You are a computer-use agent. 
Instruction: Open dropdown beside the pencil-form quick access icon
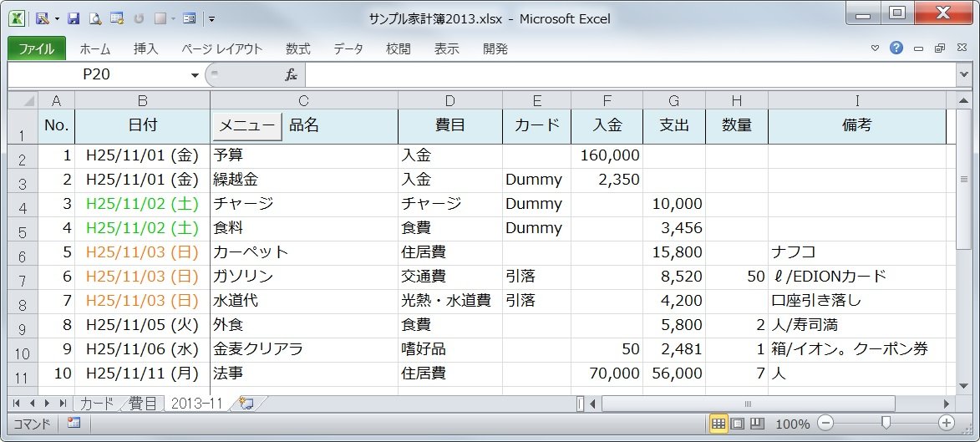click(x=57, y=18)
